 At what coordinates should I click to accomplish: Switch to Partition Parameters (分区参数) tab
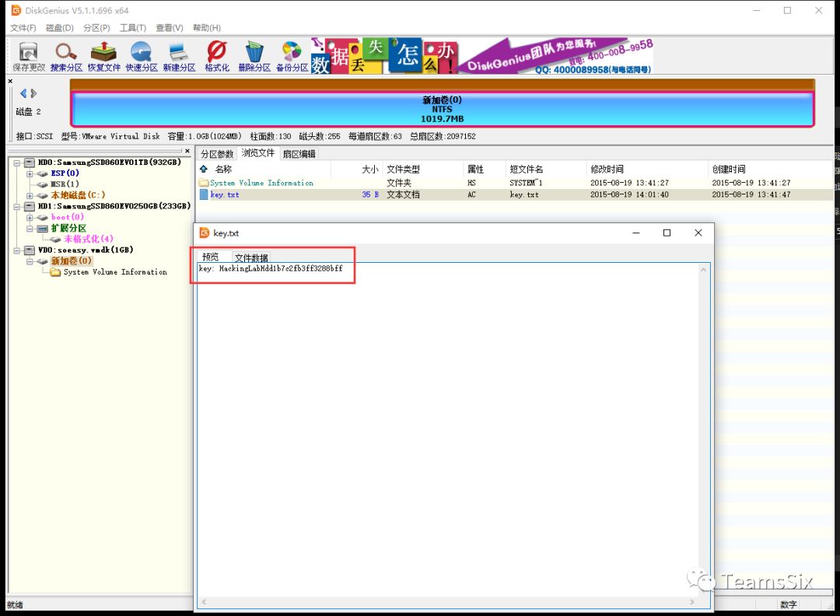[x=217, y=154]
